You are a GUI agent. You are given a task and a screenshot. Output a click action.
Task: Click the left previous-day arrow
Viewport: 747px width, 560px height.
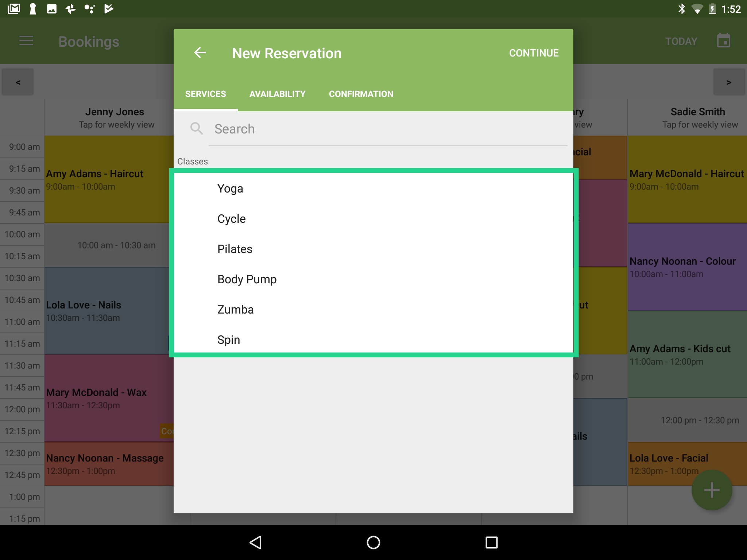point(17,81)
